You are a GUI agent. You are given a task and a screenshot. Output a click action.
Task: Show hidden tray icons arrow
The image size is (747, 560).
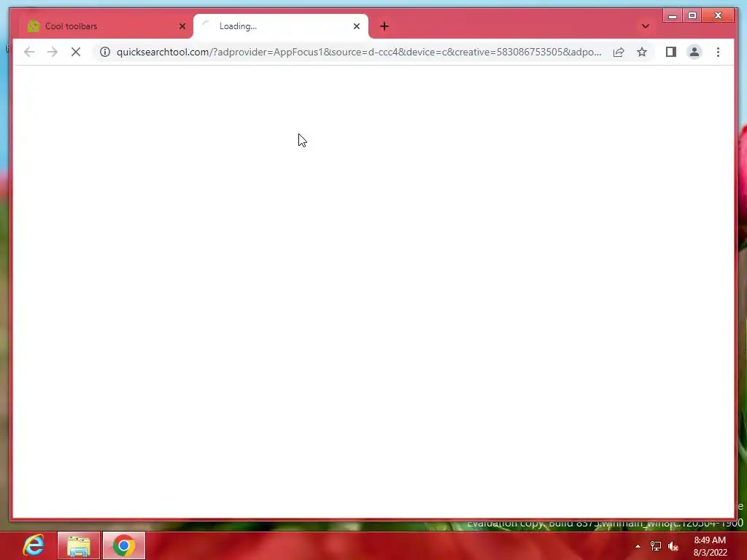(638, 546)
